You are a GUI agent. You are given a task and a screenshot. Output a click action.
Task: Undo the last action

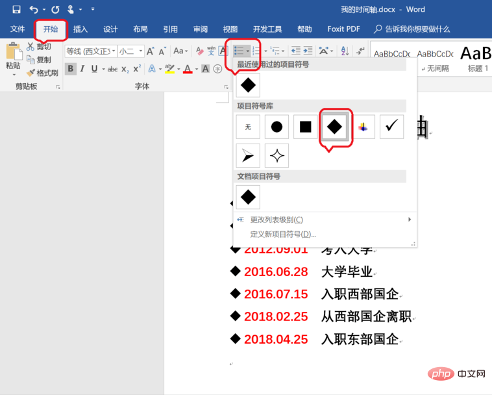(34, 9)
